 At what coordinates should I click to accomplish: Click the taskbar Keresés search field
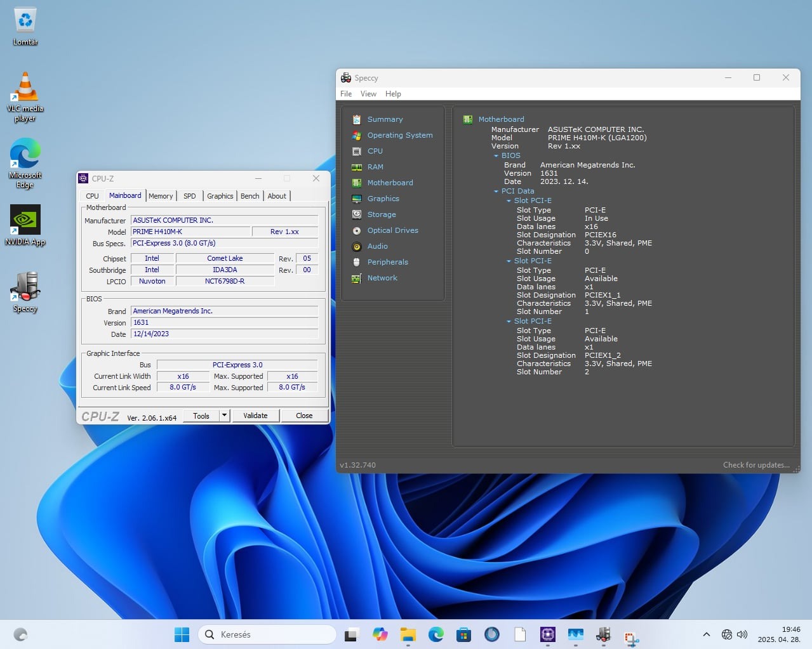point(267,634)
